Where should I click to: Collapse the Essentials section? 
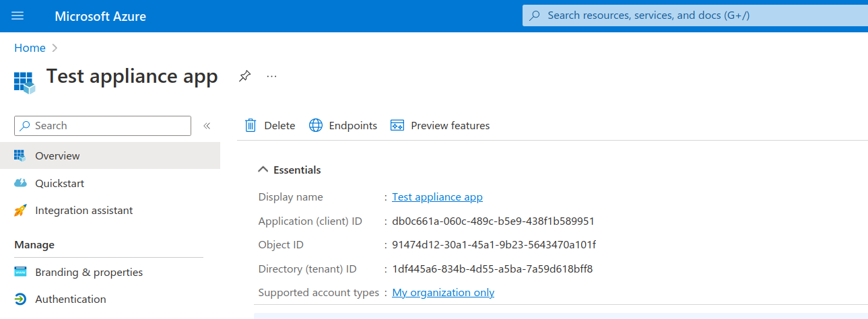pyautogui.click(x=263, y=170)
